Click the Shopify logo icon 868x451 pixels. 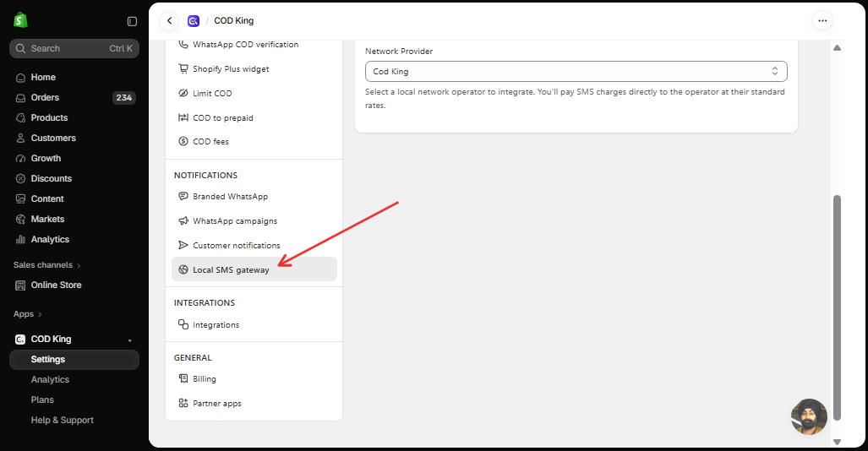pyautogui.click(x=20, y=20)
